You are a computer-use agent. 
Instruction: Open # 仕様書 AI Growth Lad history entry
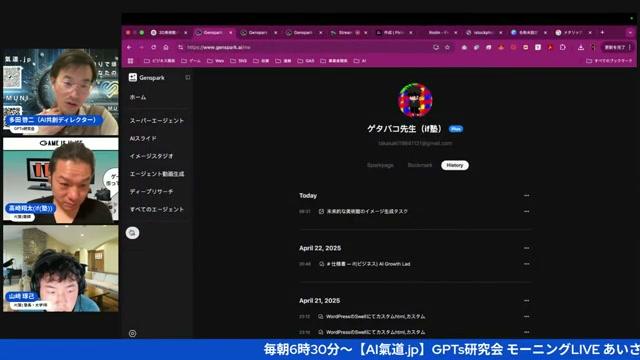coord(369,264)
